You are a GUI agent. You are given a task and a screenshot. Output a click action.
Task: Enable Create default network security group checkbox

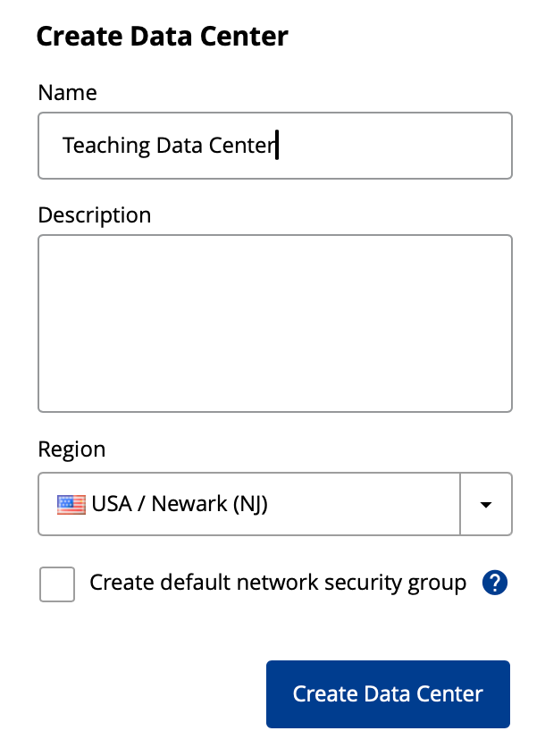(57, 584)
